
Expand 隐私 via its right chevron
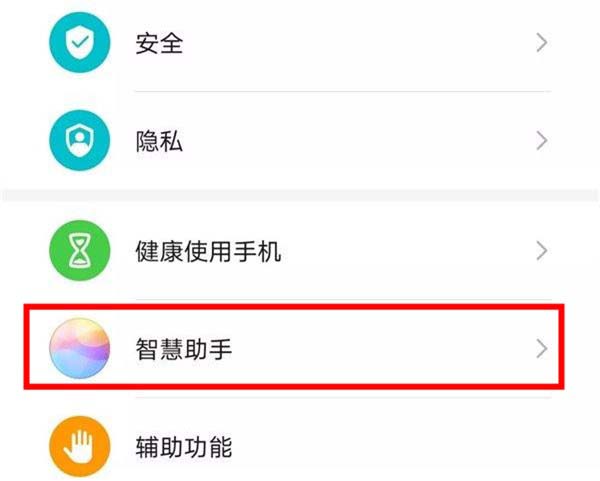[541, 141]
